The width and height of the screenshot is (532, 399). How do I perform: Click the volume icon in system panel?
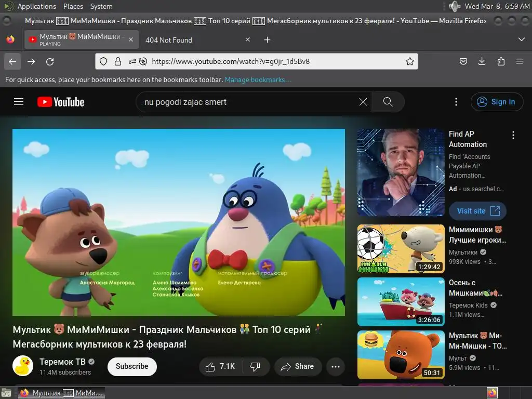pyautogui.click(x=454, y=6)
